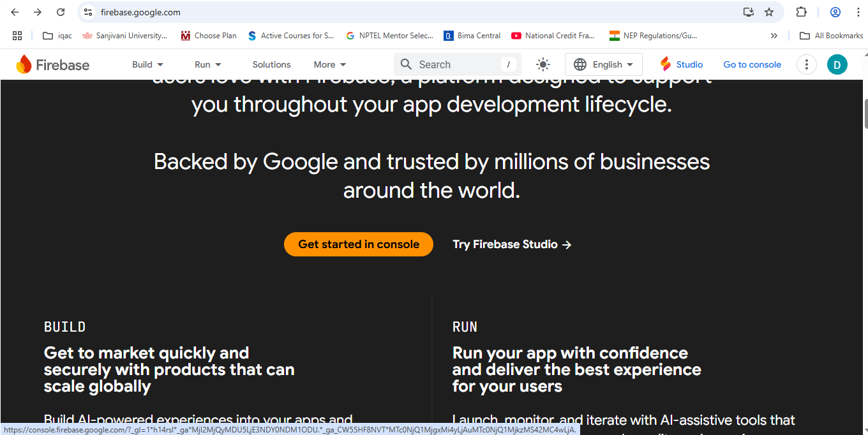Open the NEP Regulations/Gu... bookmark
The width and height of the screenshot is (868, 435).
coord(654,36)
